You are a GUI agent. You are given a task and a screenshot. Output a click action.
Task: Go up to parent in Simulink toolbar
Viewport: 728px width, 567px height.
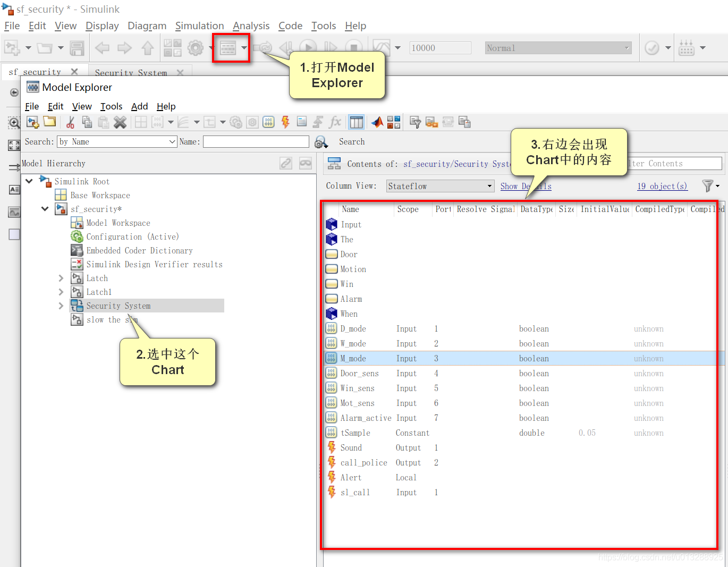pos(148,48)
